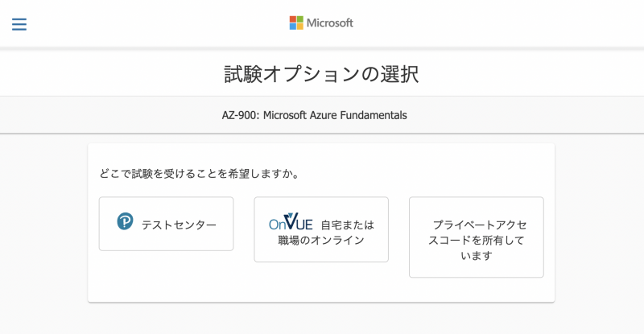Click the 試験オプションの選択 page heading

321,75
